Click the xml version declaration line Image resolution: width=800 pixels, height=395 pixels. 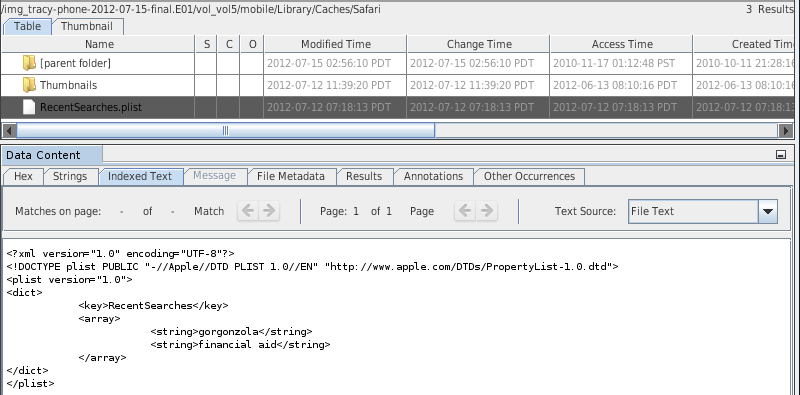tap(120, 254)
